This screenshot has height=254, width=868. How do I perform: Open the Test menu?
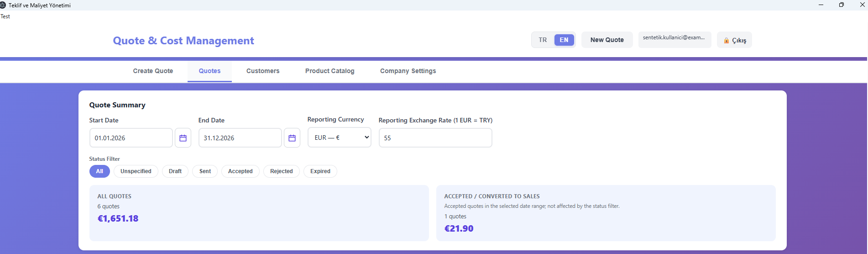pyautogui.click(x=5, y=16)
